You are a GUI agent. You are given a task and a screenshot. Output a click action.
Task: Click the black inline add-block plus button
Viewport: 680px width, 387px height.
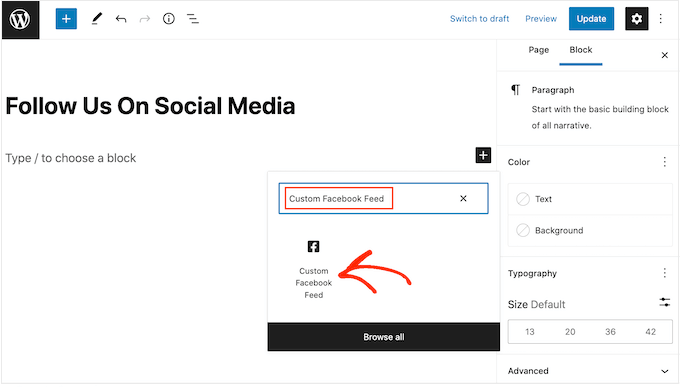[x=483, y=155]
